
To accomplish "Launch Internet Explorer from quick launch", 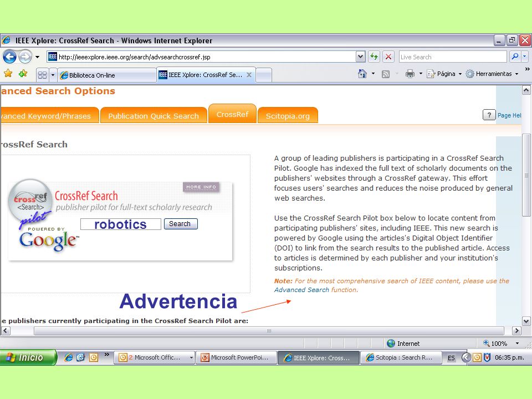I will point(69,357).
